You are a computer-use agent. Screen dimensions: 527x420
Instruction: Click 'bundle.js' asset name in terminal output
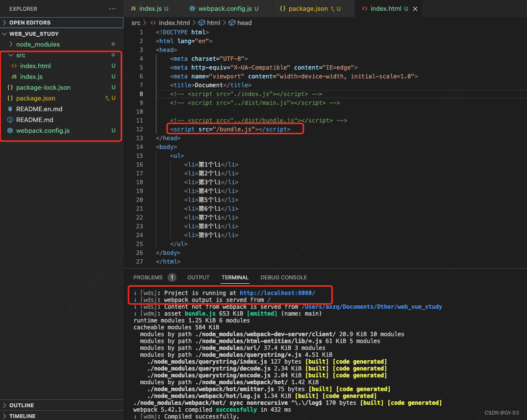point(200,314)
